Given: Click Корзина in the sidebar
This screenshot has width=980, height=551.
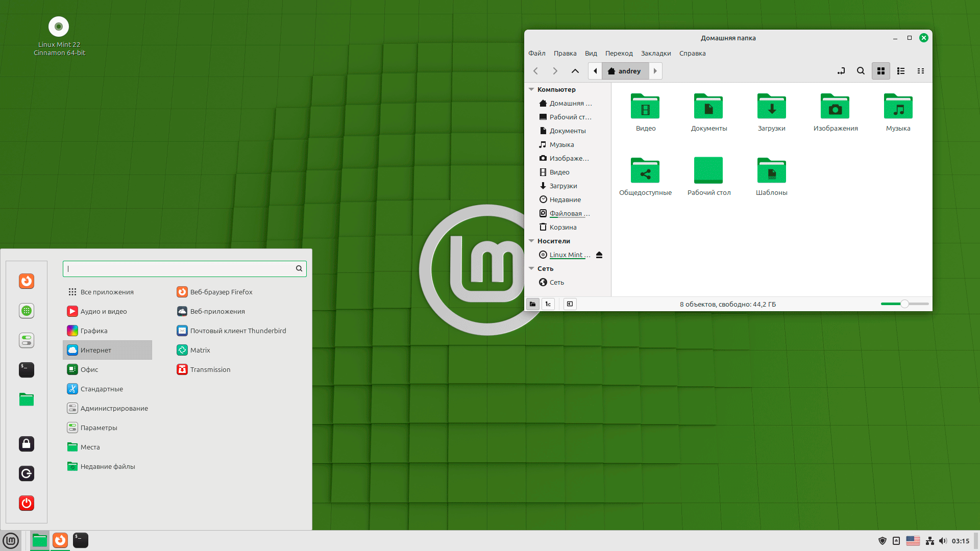Looking at the screenshot, I should tap(562, 227).
